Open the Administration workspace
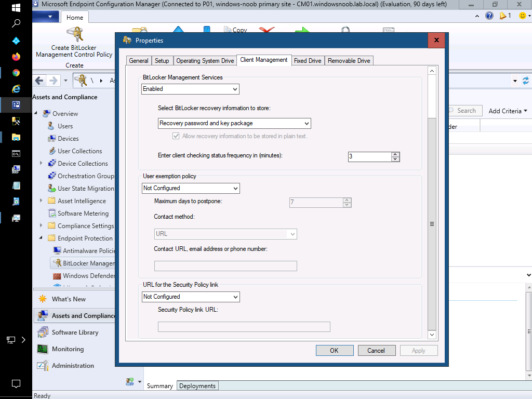This screenshot has height=399, width=532. pyautogui.click(x=73, y=366)
